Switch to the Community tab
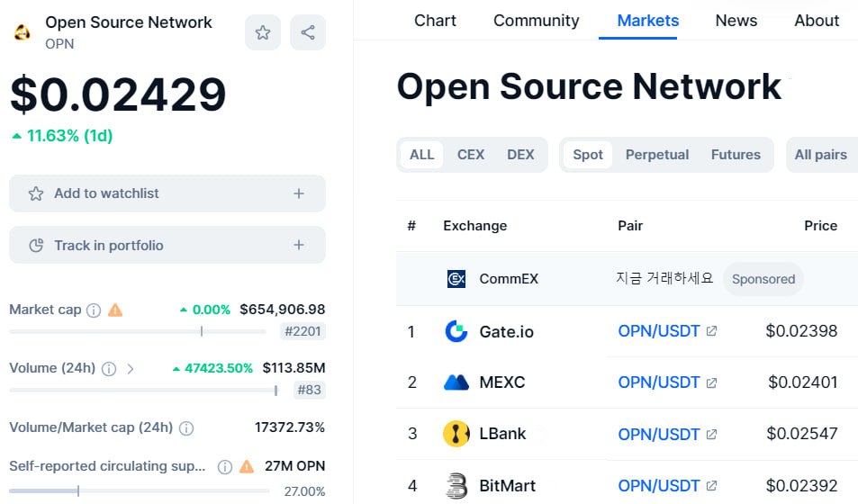 tap(537, 20)
